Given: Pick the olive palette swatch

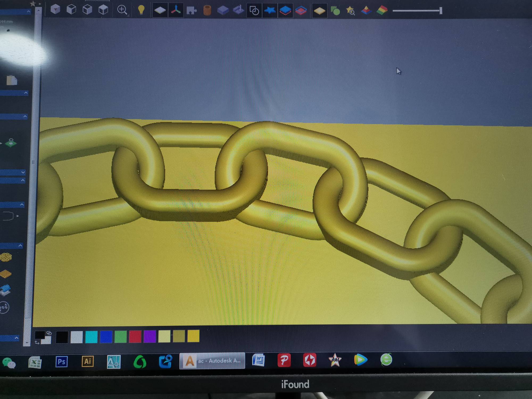Looking at the screenshot, I should click(x=179, y=336).
